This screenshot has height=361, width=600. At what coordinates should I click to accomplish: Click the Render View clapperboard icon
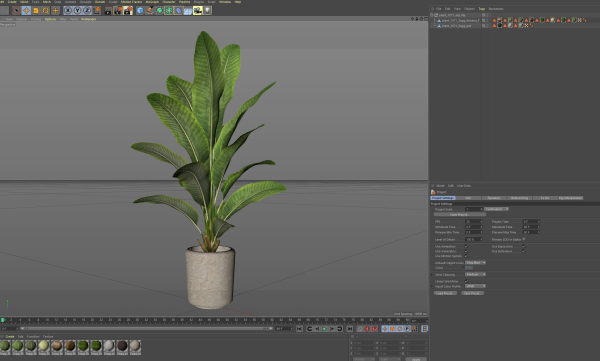pos(108,10)
